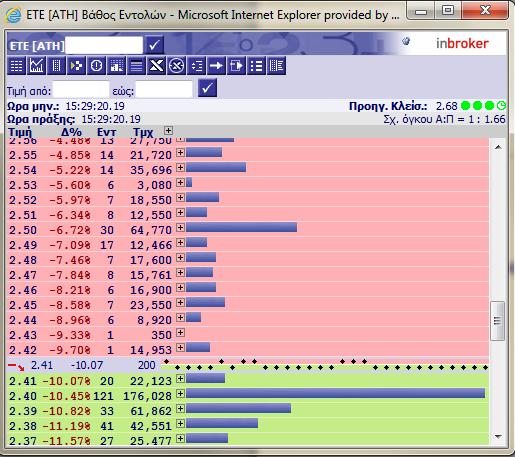Expand the 2.47 price row

180,272
